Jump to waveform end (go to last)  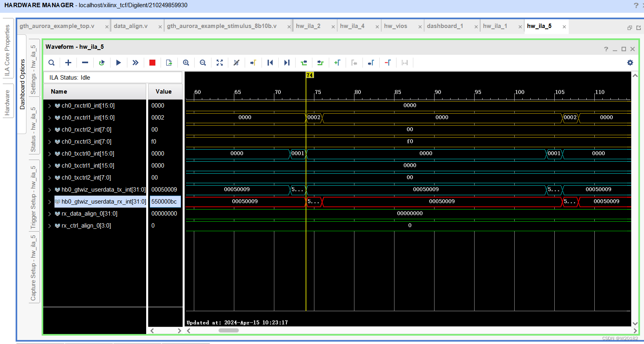(x=287, y=63)
